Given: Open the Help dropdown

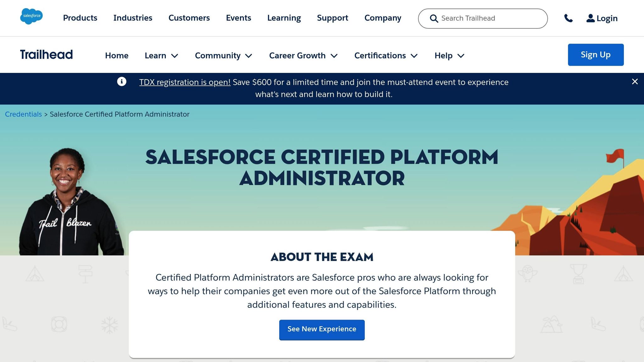Looking at the screenshot, I should point(449,55).
